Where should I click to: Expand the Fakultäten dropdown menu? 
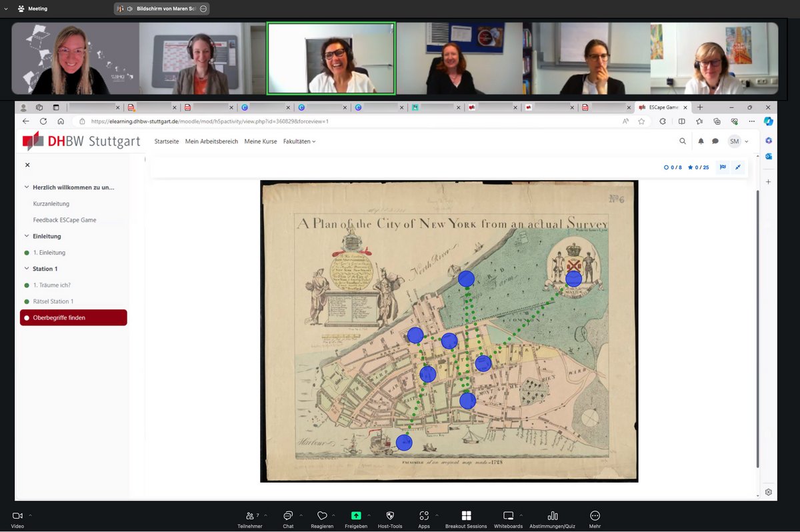[x=299, y=141]
